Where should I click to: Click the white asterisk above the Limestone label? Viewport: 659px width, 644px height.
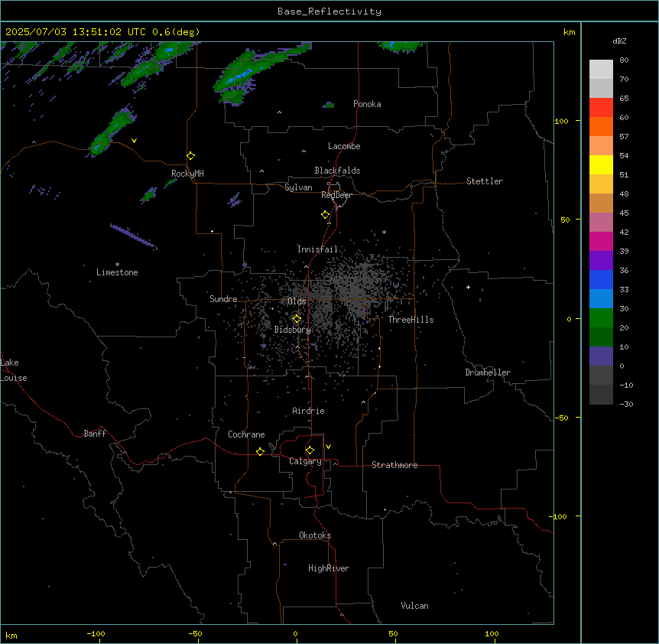coord(117,265)
